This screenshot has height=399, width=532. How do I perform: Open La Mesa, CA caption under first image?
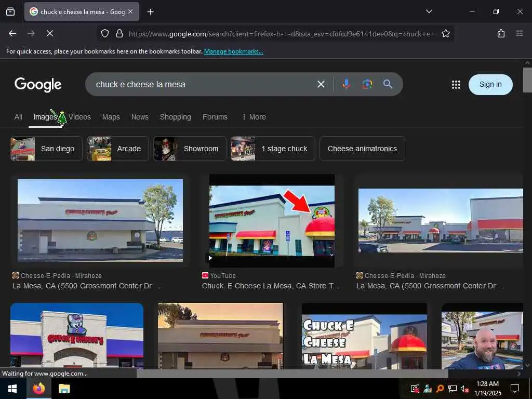coord(87,286)
